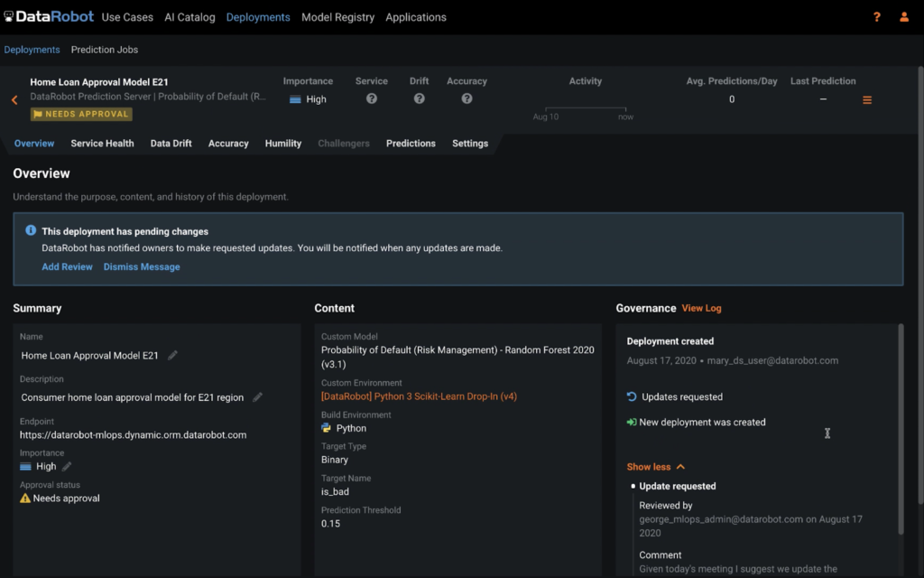
Task: Click the NEEDS APPROVAL badge
Action: tap(80, 114)
